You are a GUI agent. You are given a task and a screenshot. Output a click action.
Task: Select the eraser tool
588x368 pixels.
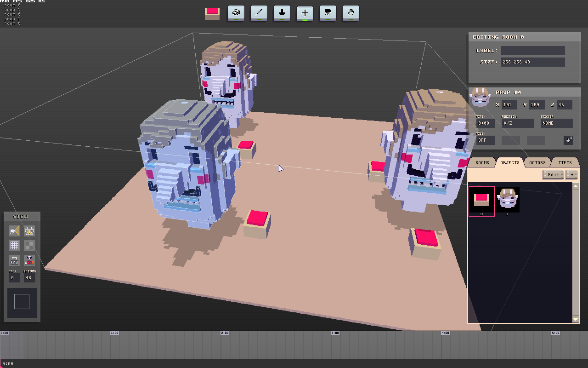[x=236, y=13]
